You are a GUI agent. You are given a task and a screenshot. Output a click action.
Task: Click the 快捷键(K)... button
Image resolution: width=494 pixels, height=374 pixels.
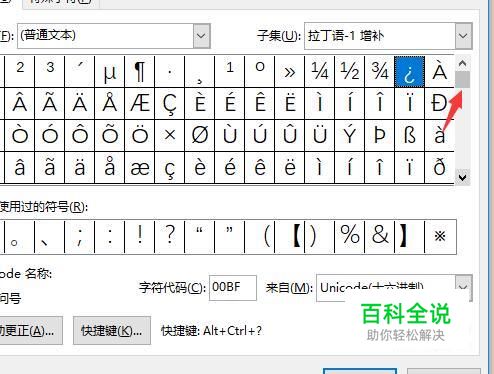click(112, 331)
